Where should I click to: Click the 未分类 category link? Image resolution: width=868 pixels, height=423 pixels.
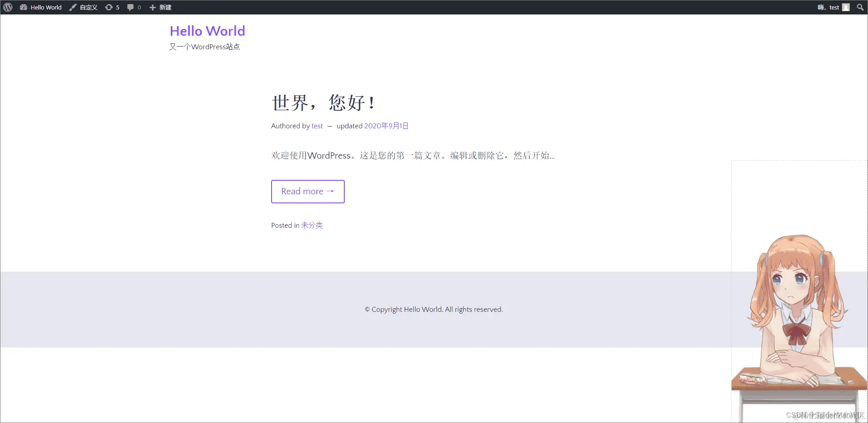(312, 225)
